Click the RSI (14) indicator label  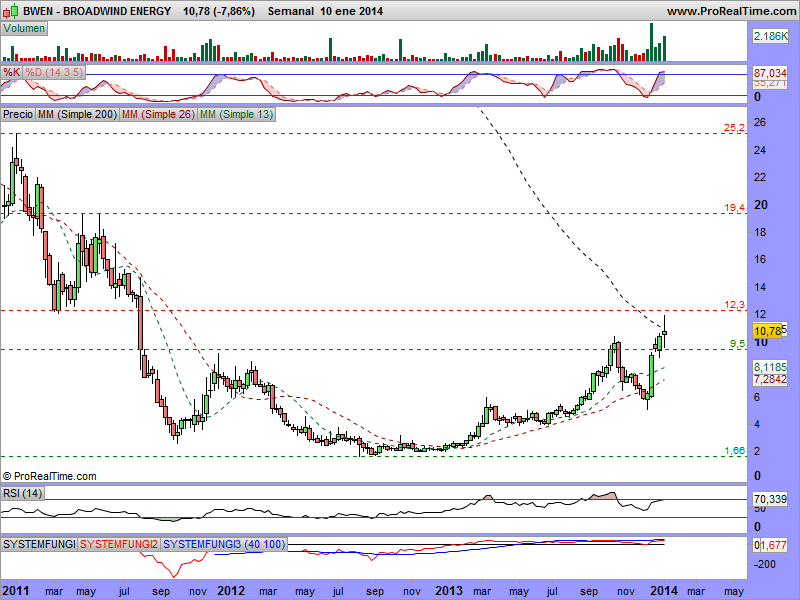click(x=22, y=493)
